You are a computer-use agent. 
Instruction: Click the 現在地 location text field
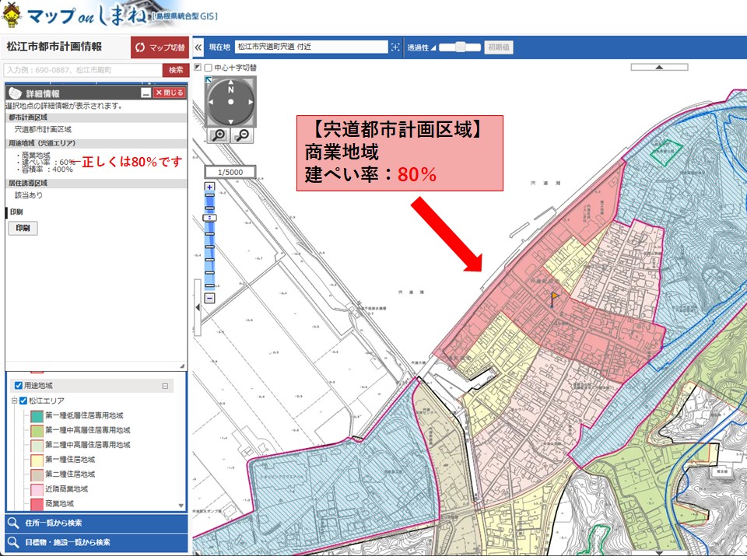pos(311,47)
